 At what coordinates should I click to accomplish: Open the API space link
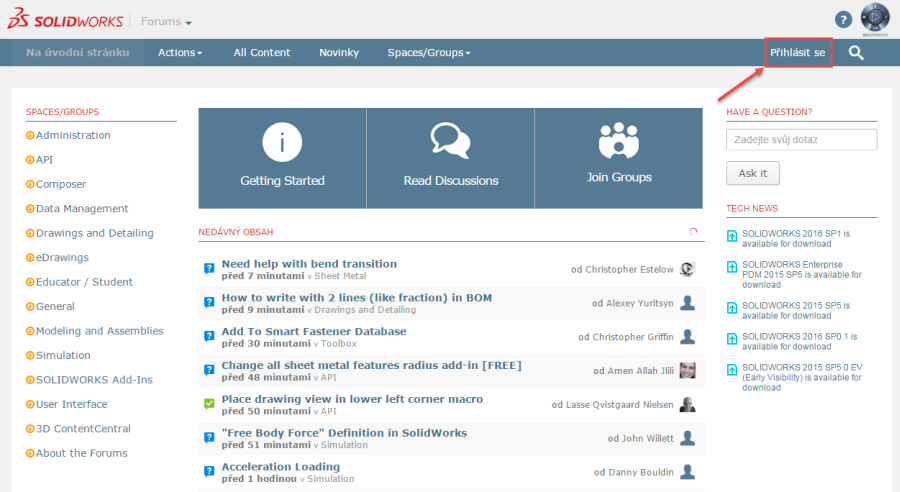(x=44, y=160)
